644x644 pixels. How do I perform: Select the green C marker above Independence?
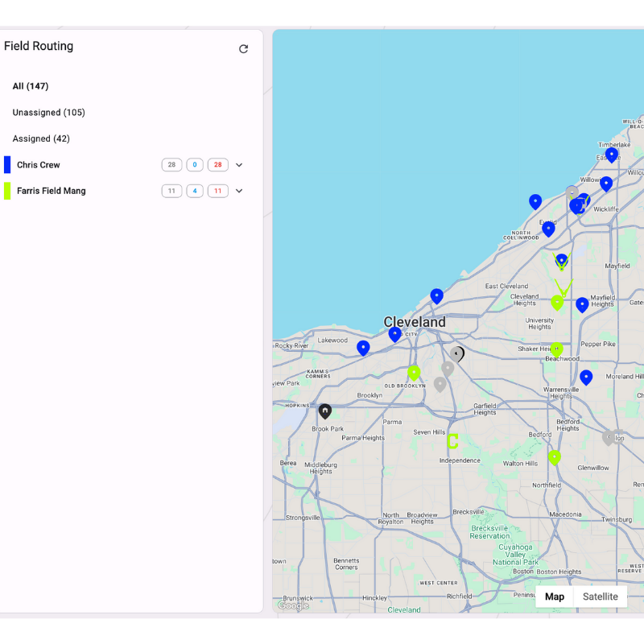pyautogui.click(x=452, y=441)
